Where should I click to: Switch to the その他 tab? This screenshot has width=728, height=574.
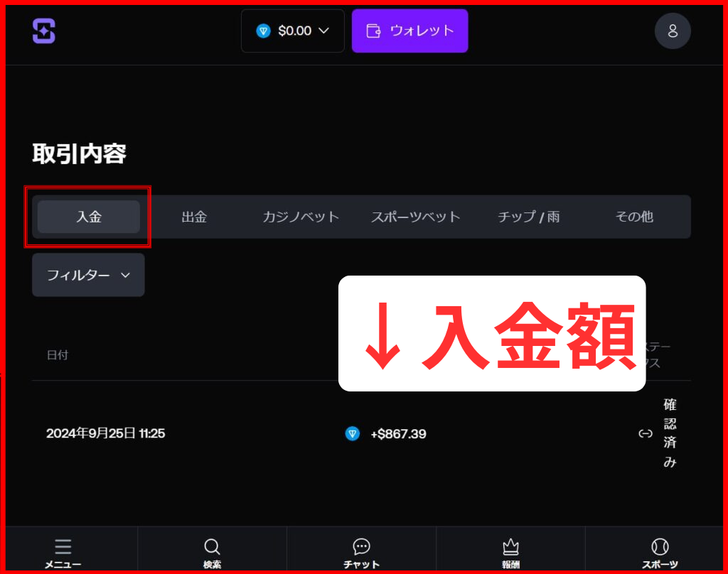[634, 217]
